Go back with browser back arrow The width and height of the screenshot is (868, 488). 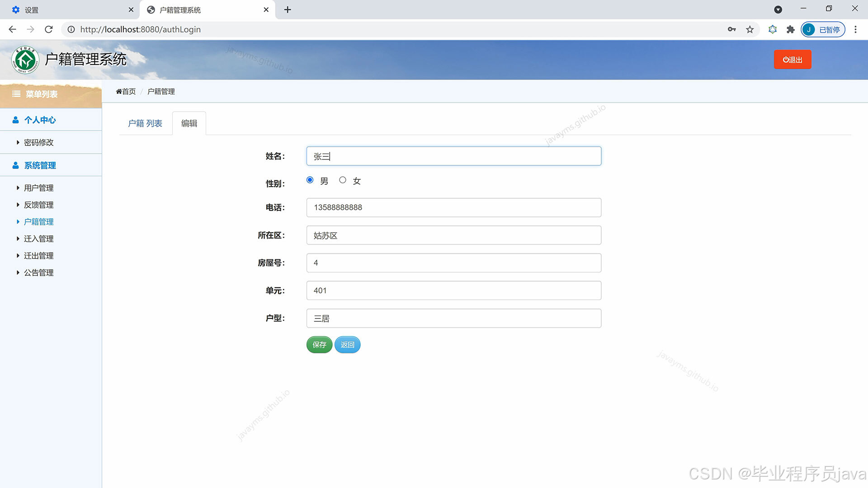(13, 29)
